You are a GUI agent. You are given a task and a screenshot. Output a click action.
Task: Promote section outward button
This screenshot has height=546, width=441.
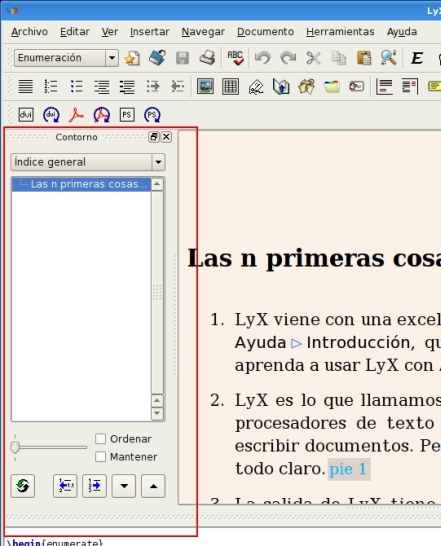tap(65, 486)
